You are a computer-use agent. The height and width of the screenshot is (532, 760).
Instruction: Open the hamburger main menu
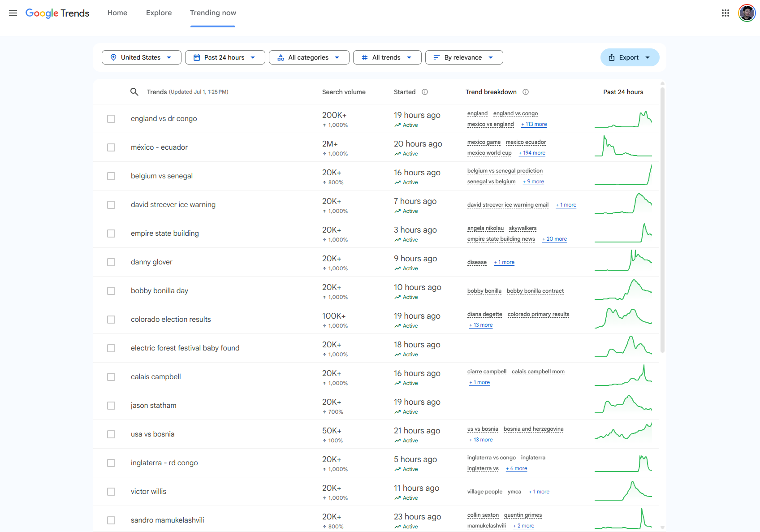point(13,13)
